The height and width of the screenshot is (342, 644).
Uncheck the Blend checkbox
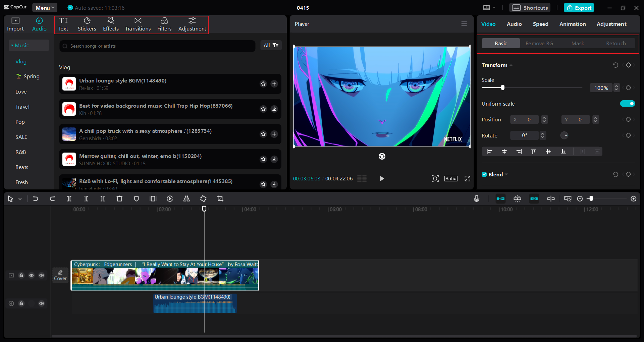(484, 174)
